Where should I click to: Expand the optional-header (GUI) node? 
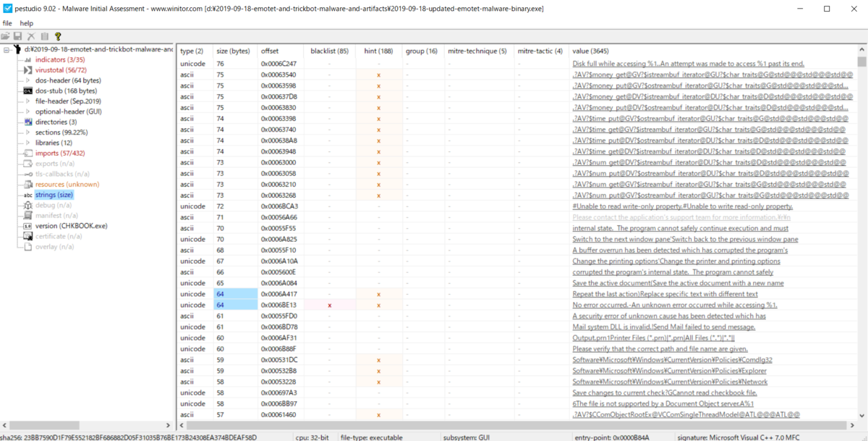pyautogui.click(x=28, y=112)
